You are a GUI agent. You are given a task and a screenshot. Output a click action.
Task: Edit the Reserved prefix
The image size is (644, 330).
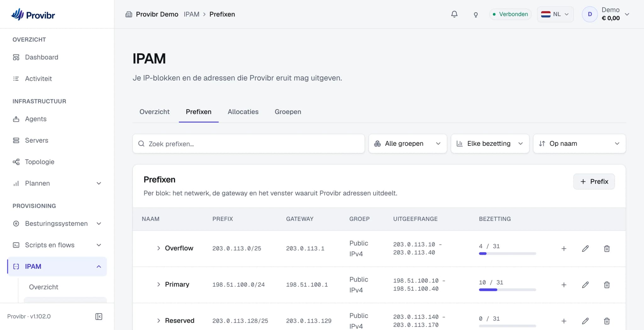point(585,321)
